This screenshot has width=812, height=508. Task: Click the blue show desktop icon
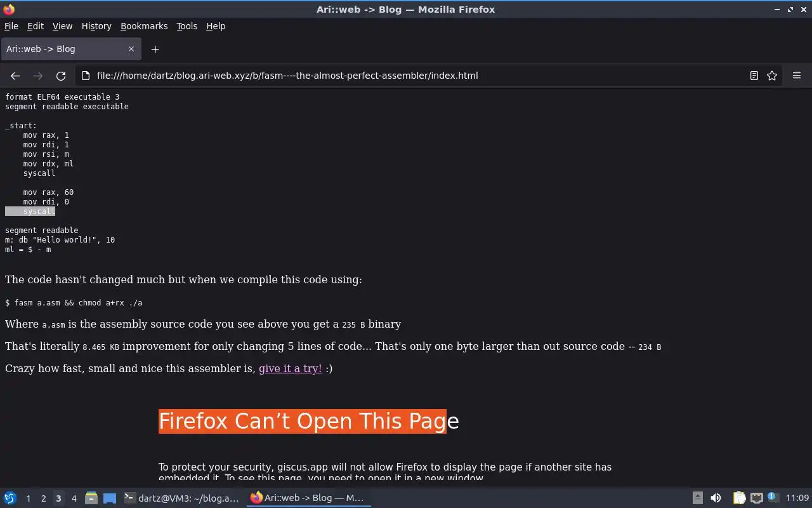pyautogui.click(x=110, y=498)
